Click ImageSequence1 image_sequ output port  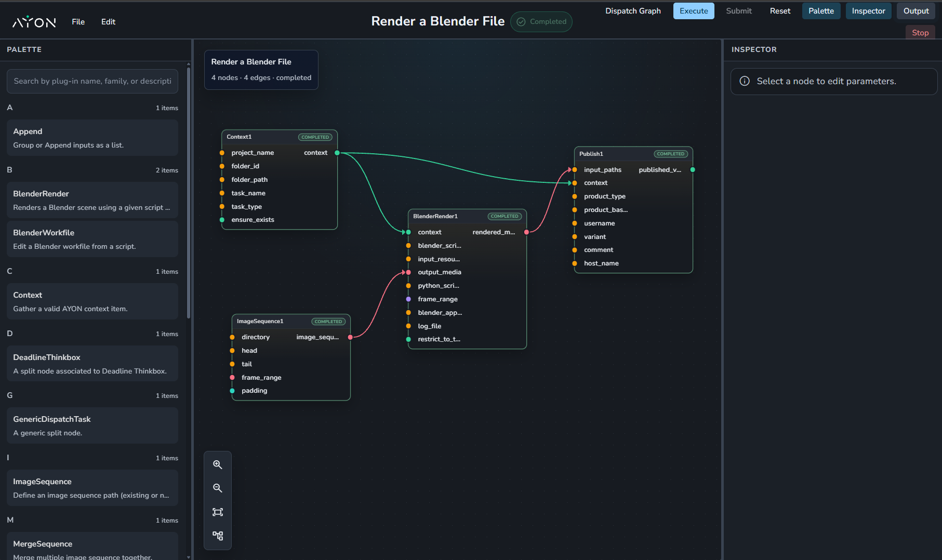coord(350,337)
